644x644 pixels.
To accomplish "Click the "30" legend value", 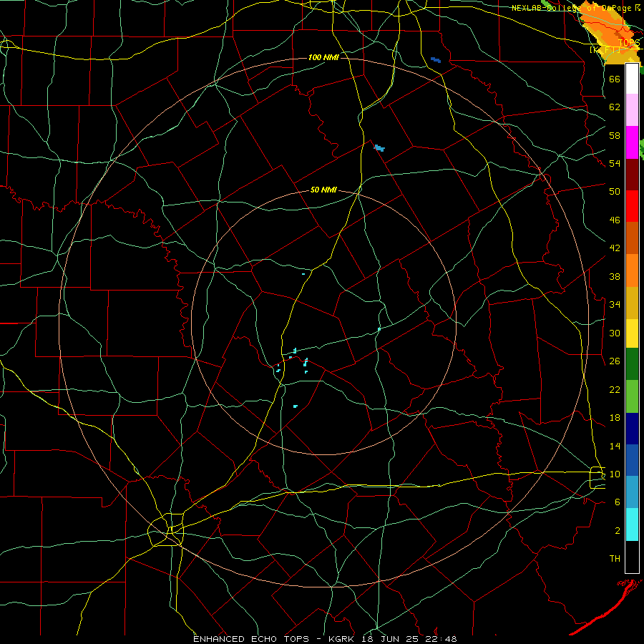I will 615,333.
